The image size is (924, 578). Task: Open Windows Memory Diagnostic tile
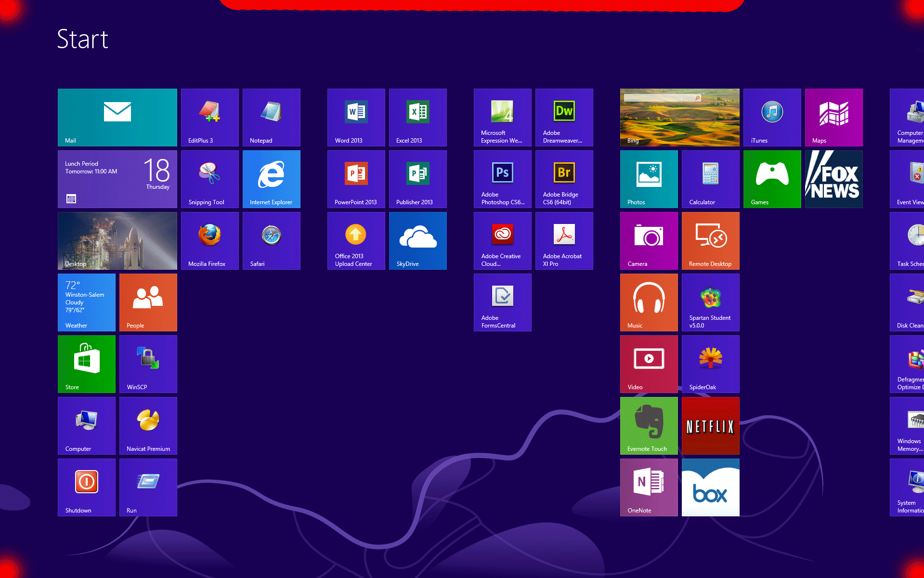907,426
